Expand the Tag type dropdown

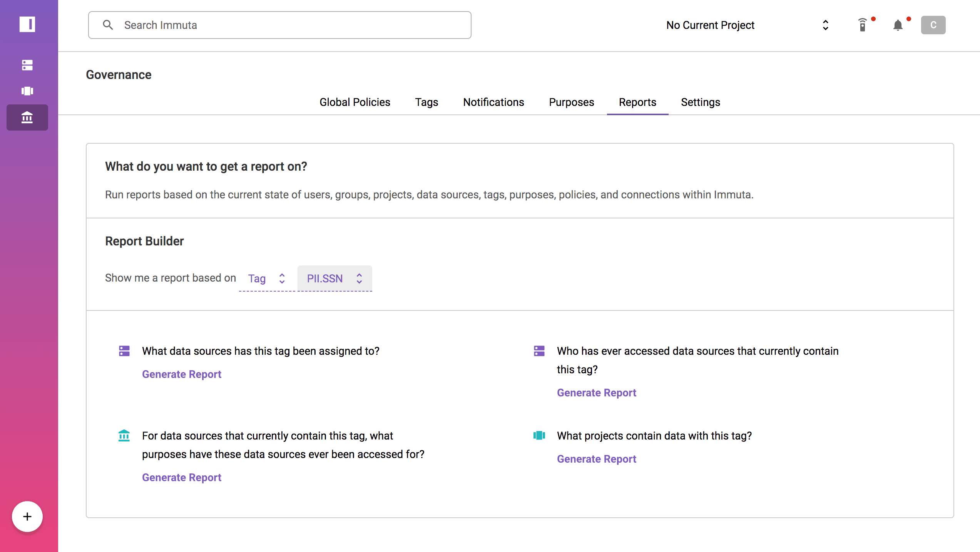[x=266, y=278]
